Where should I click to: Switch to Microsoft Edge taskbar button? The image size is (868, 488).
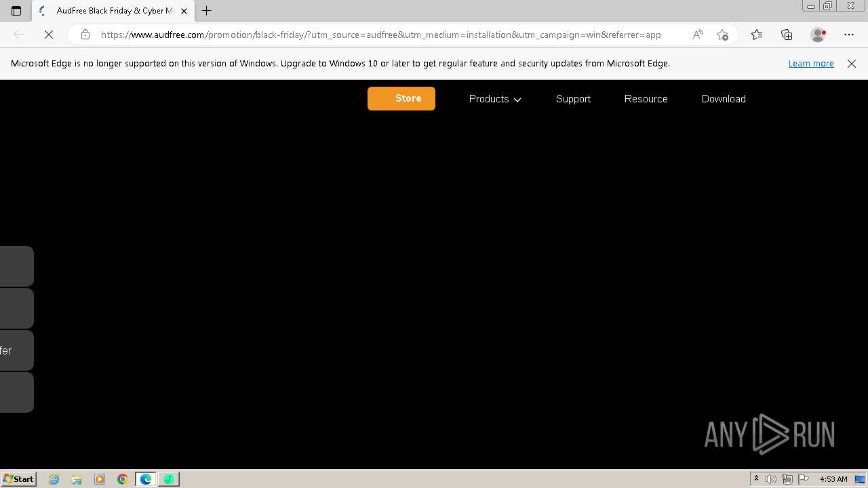point(146,479)
